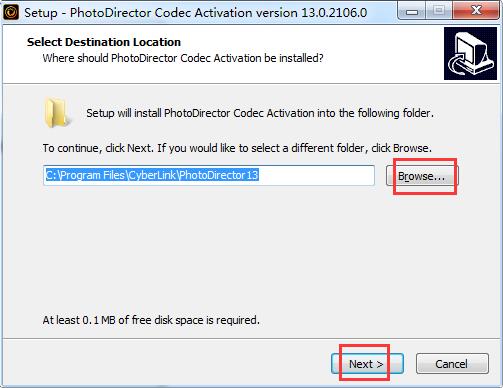Click version number 13.0.2106.0 in title bar

click(x=334, y=13)
